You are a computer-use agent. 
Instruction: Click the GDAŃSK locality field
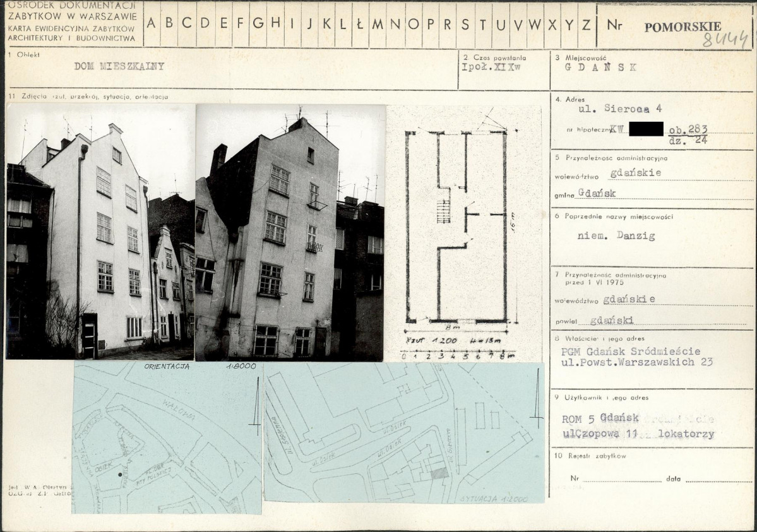(600, 67)
